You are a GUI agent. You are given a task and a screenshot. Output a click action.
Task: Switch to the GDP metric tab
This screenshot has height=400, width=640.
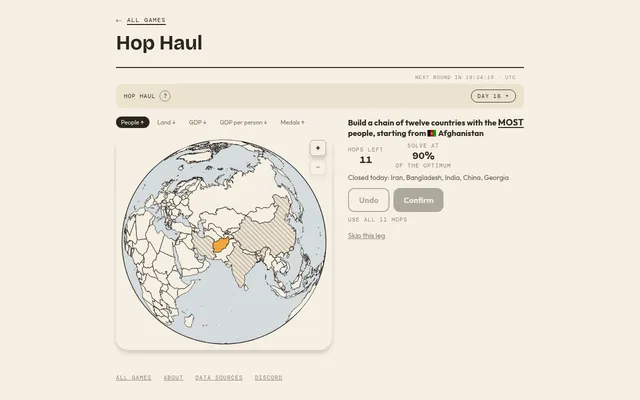[x=198, y=122]
